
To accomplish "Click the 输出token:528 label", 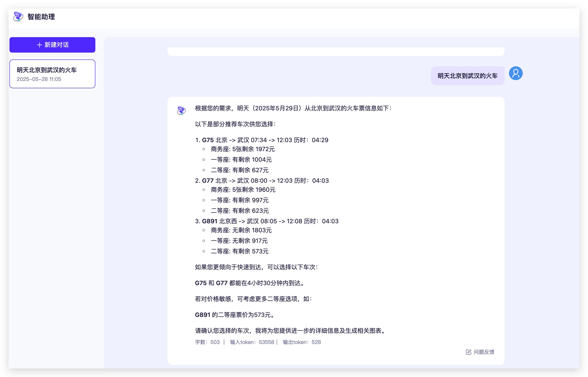I will tap(302, 342).
